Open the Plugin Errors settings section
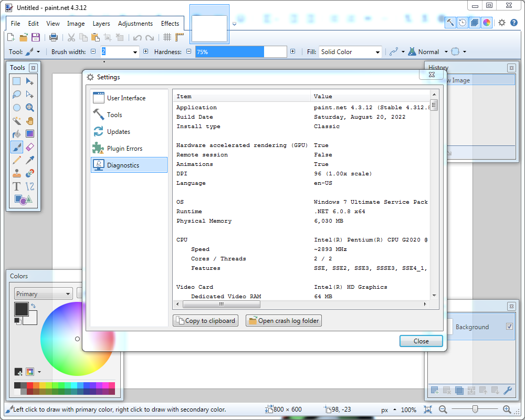The width and height of the screenshot is (525, 420). coord(129,148)
